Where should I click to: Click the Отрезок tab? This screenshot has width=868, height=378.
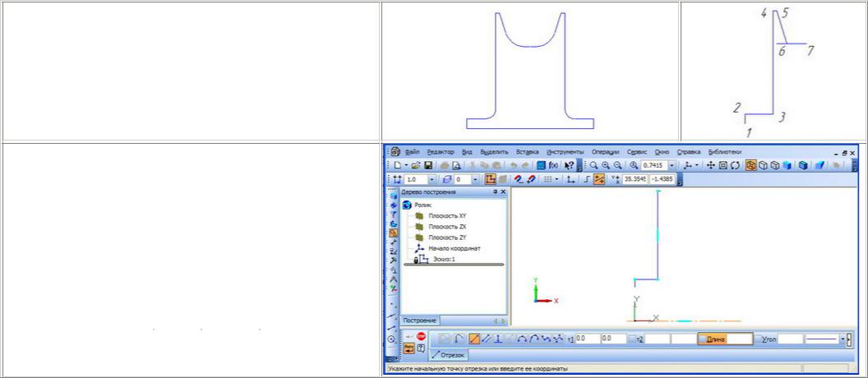(x=449, y=355)
